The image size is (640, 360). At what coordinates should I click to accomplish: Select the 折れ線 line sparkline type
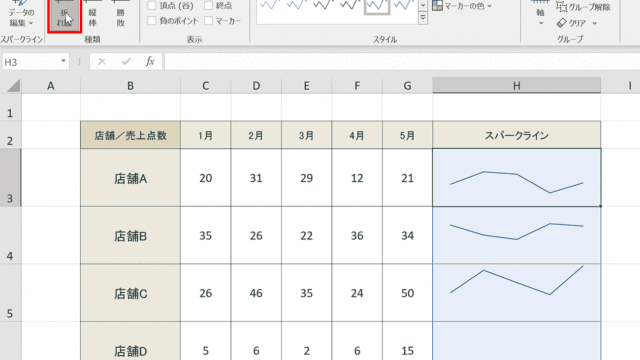tap(64, 16)
